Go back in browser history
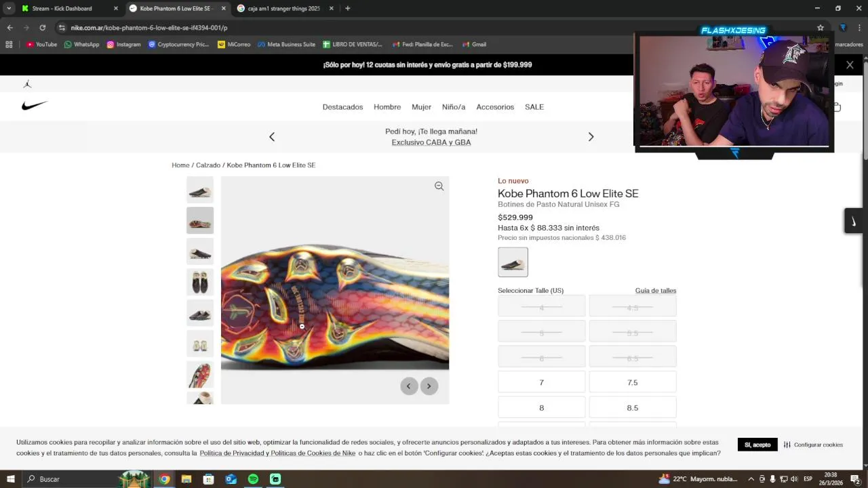The height and width of the screenshot is (488, 868). coord(9,28)
